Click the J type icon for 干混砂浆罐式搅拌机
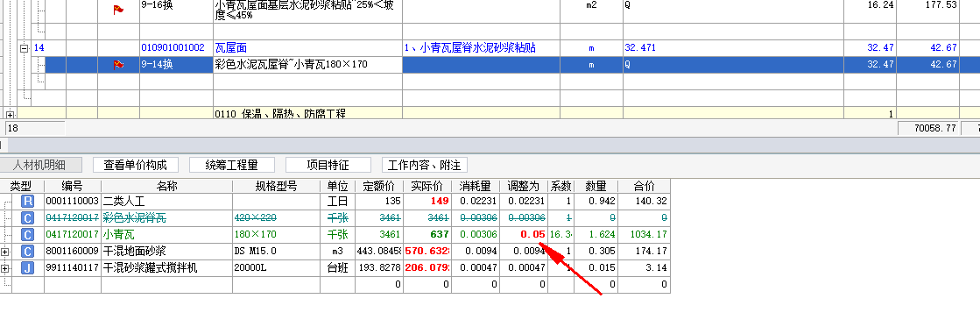 [27, 268]
